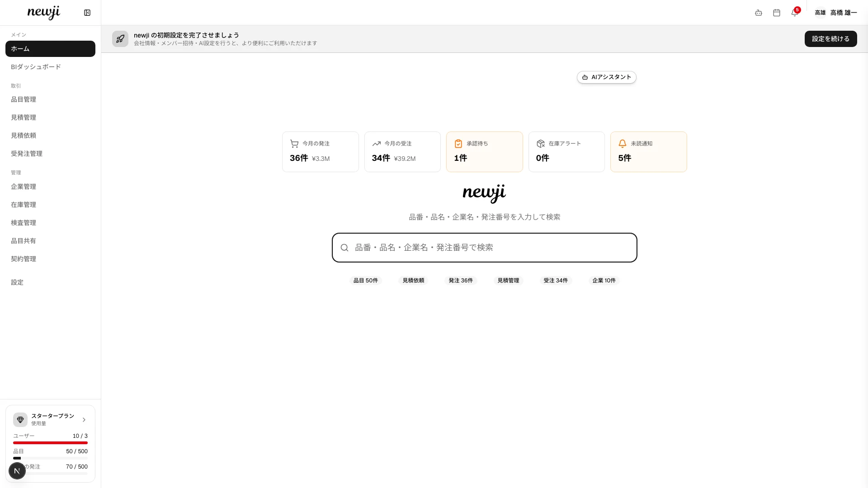
Task: Click the magnifier icon in the search box
Action: [x=344, y=248]
